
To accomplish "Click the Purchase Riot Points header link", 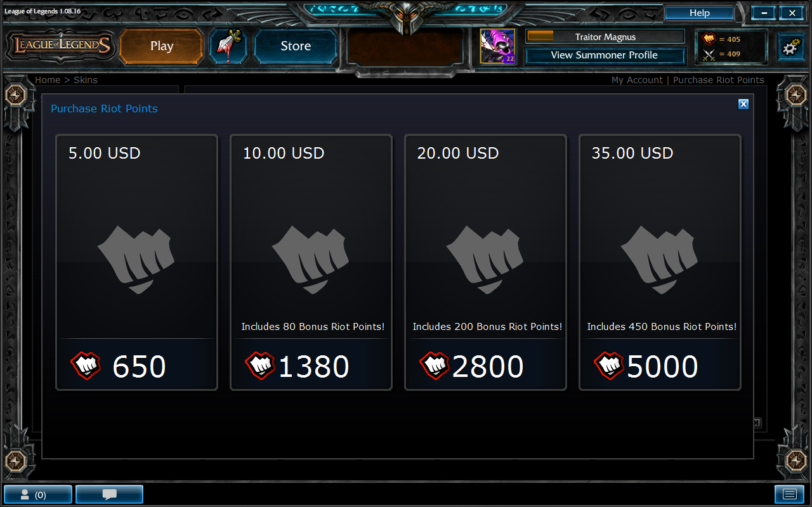I will pos(719,80).
